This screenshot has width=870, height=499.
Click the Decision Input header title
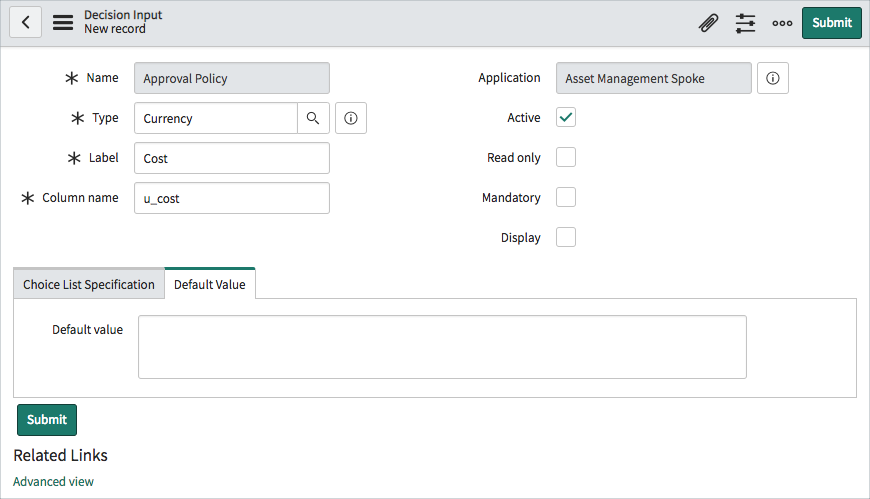pyautogui.click(x=123, y=15)
